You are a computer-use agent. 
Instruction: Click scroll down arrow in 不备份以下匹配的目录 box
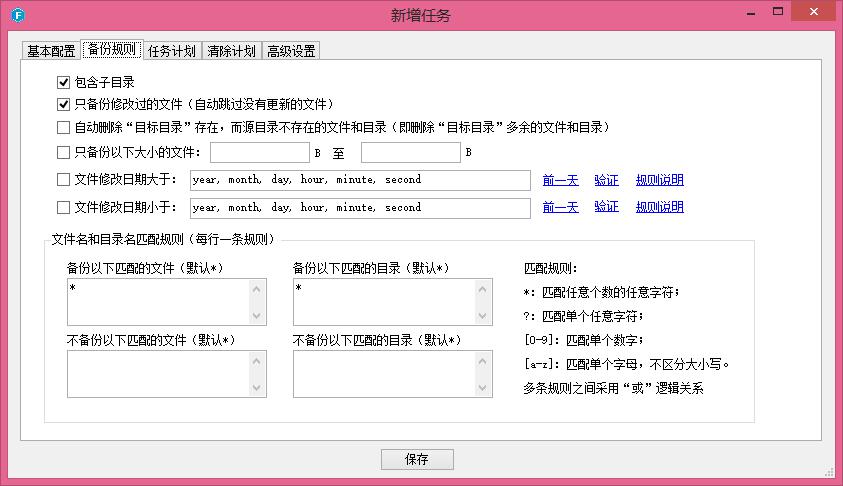[x=482, y=388]
